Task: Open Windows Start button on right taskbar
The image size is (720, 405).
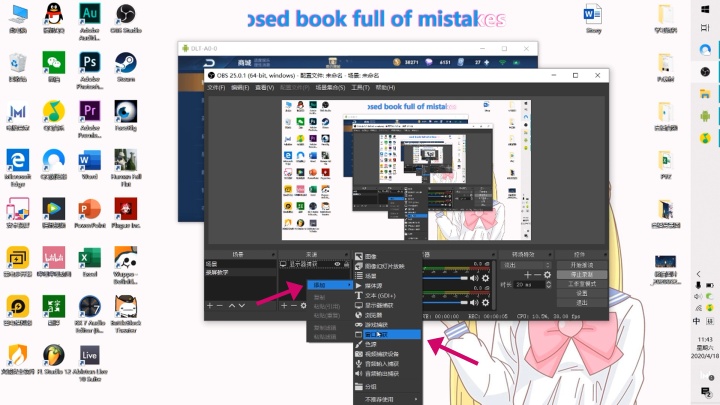Action: click(x=705, y=9)
